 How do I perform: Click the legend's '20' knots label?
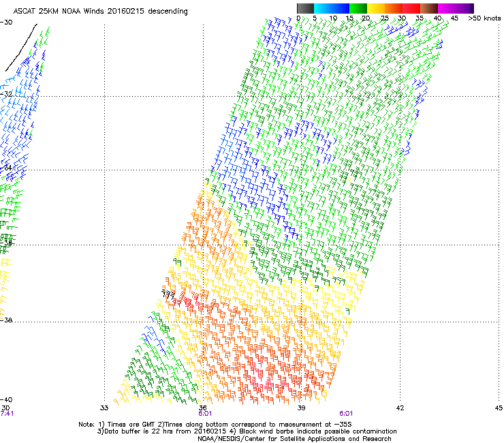(366, 18)
